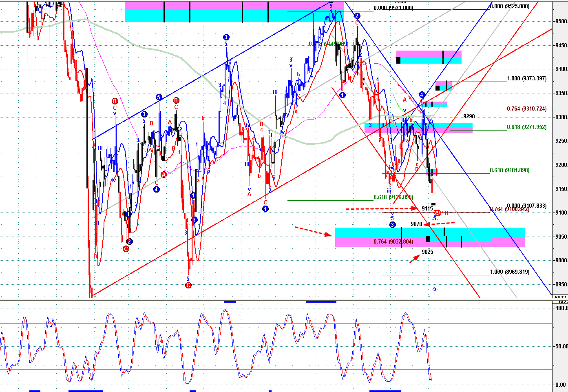
Task: Click the 100.00 oscillator axis label
Action: point(561,308)
